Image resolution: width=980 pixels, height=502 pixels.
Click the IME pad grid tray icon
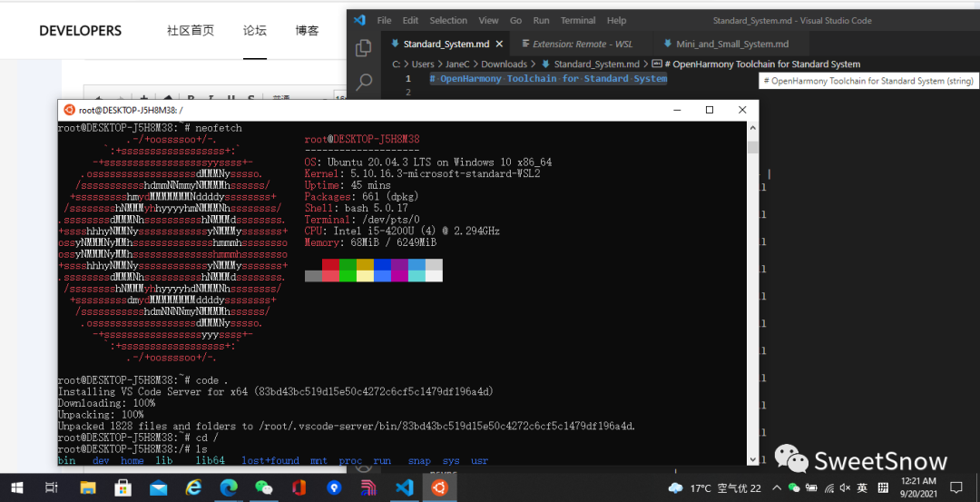click(x=883, y=487)
